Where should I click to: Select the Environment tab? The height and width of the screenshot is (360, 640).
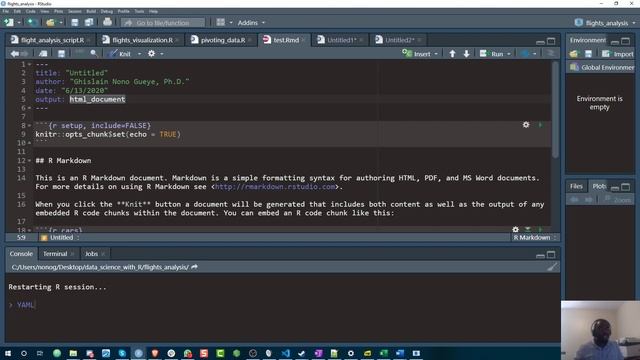(588, 40)
